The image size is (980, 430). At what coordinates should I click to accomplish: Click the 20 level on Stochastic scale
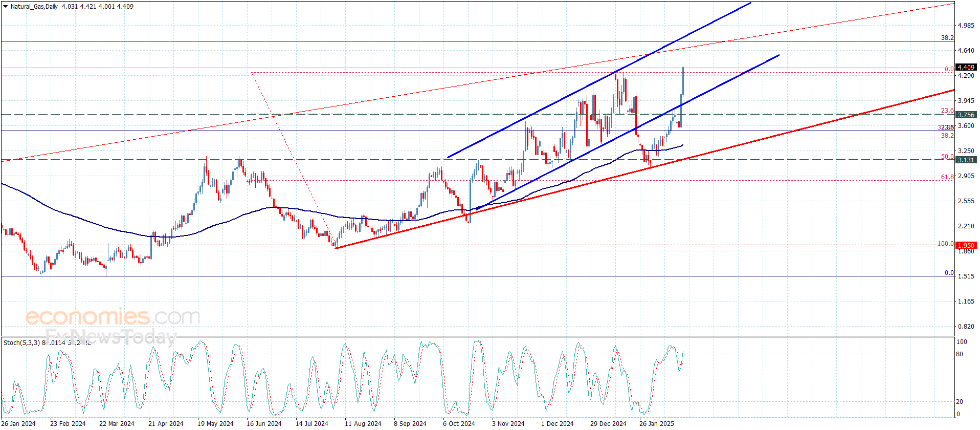(960, 402)
